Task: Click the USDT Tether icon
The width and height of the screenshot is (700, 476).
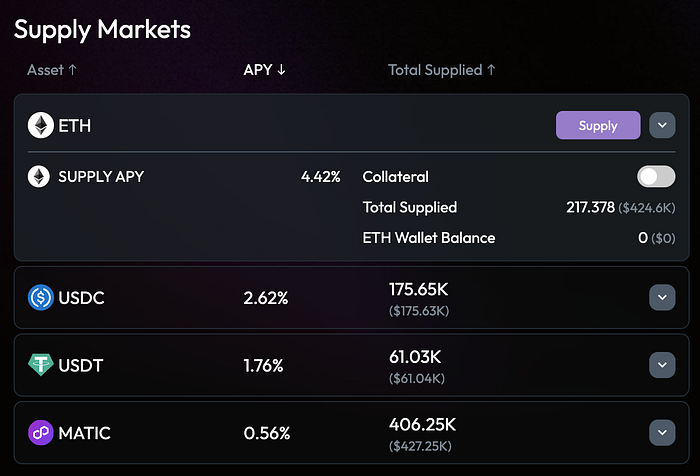Action: click(41, 366)
